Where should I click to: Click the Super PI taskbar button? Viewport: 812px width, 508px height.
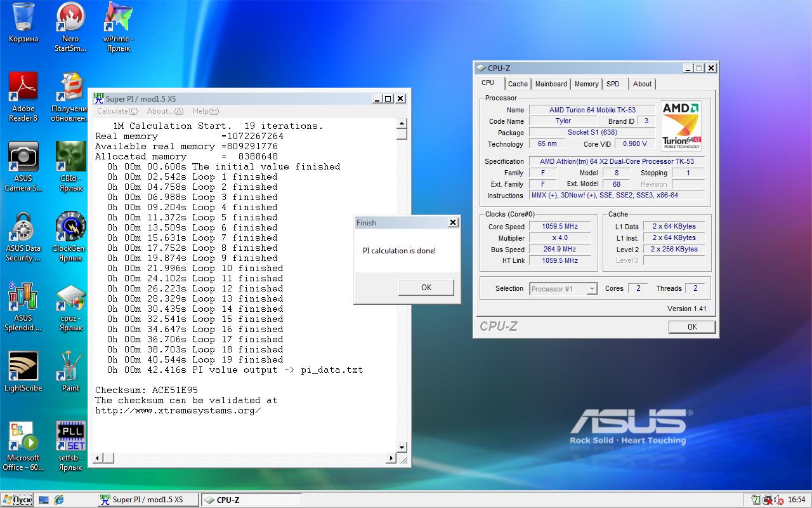(x=147, y=500)
